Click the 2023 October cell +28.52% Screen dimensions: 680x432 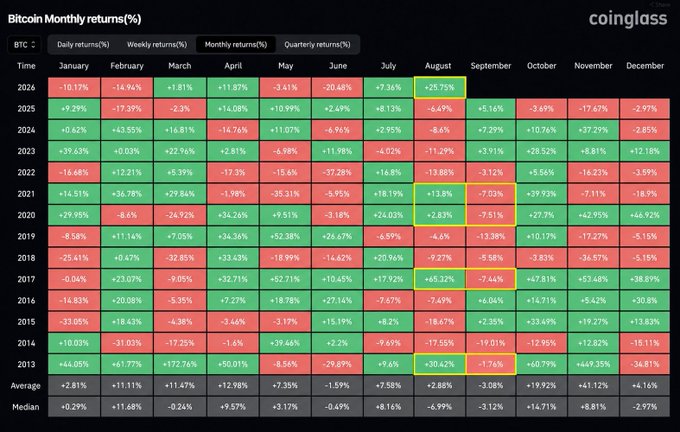(541, 151)
